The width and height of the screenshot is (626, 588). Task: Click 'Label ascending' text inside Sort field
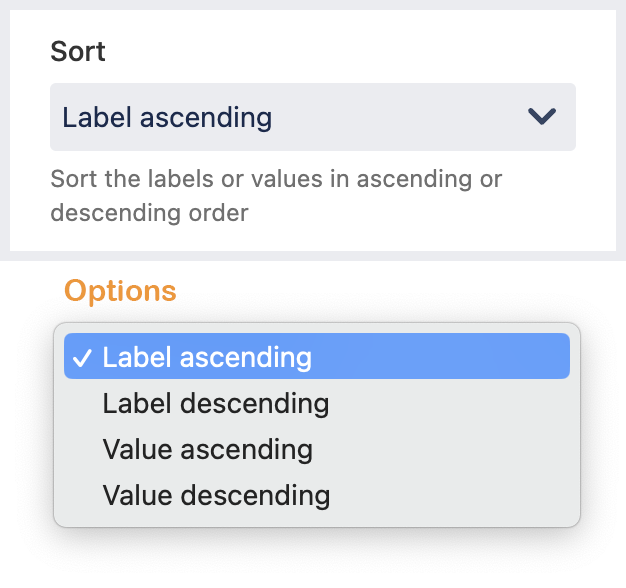click(x=167, y=117)
